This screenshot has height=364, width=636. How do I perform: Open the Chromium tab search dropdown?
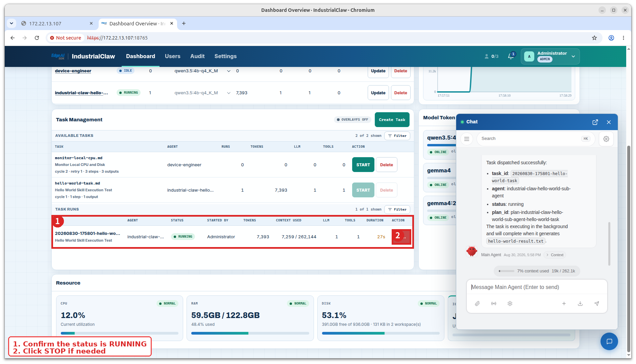(11, 23)
